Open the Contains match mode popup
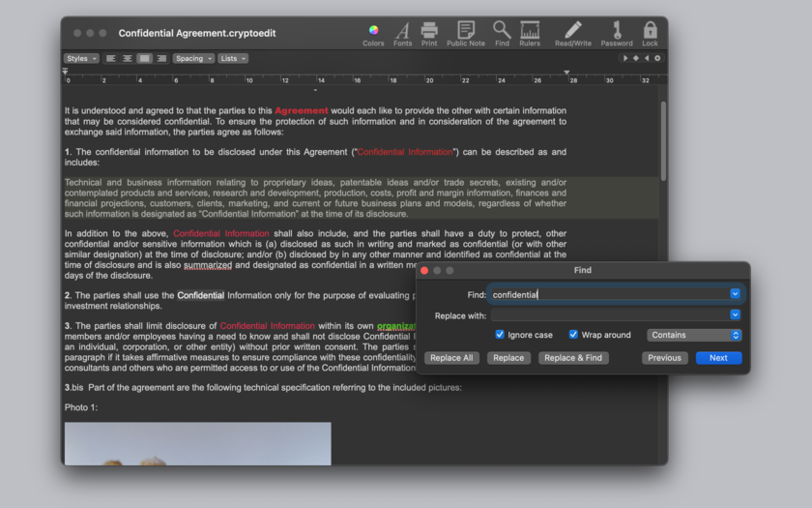 pyautogui.click(x=694, y=335)
